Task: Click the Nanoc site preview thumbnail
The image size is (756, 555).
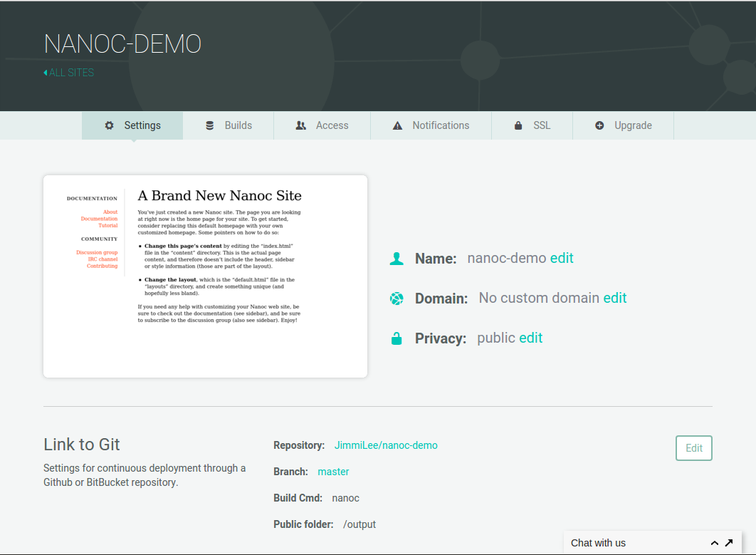Action: 205,276
